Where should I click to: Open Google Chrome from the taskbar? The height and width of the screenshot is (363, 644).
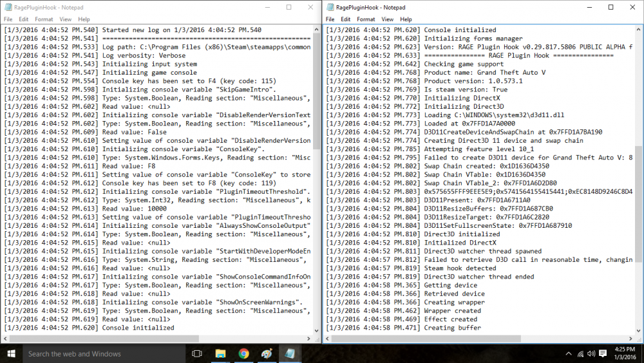pyautogui.click(x=243, y=353)
